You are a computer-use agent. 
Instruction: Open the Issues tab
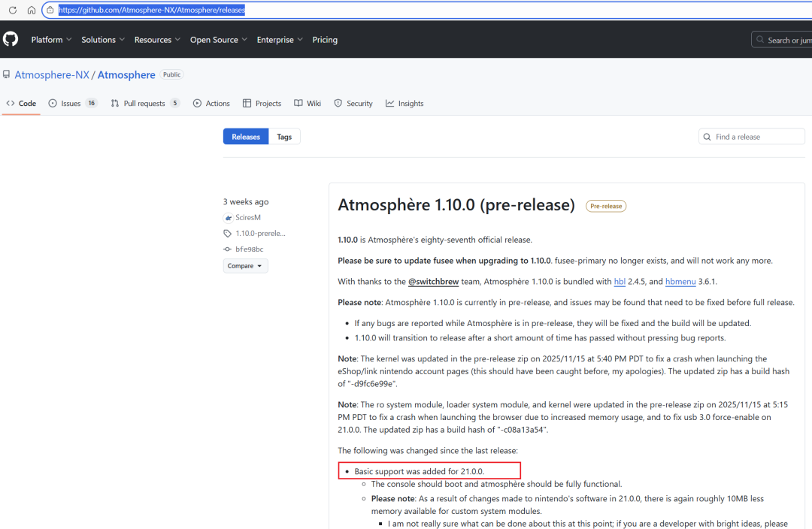coord(73,103)
